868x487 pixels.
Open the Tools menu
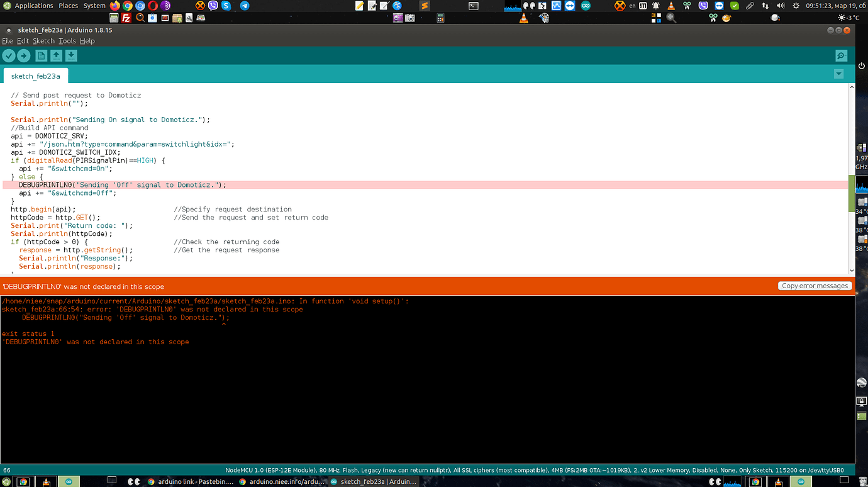(x=67, y=41)
